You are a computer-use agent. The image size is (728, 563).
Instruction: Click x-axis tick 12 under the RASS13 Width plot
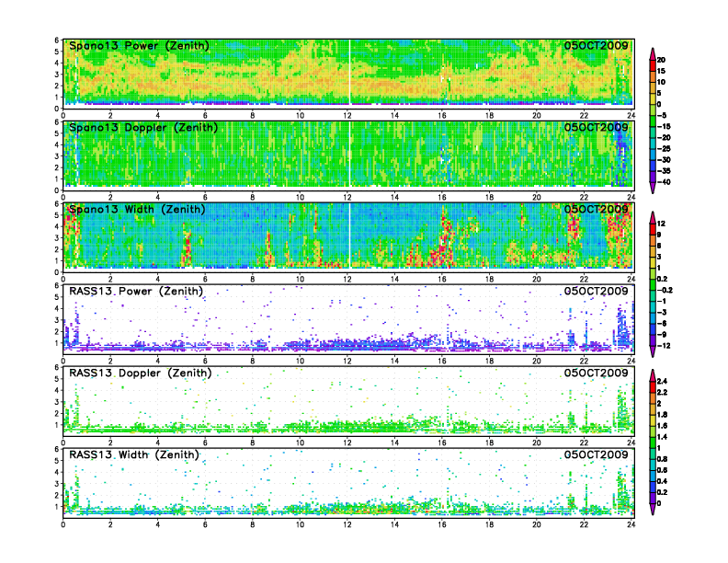click(347, 524)
